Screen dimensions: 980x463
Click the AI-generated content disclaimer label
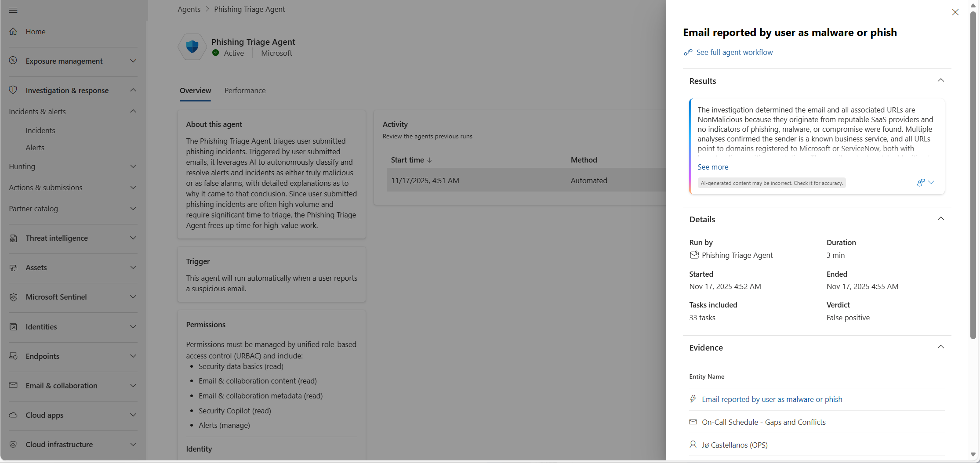tap(772, 183)
